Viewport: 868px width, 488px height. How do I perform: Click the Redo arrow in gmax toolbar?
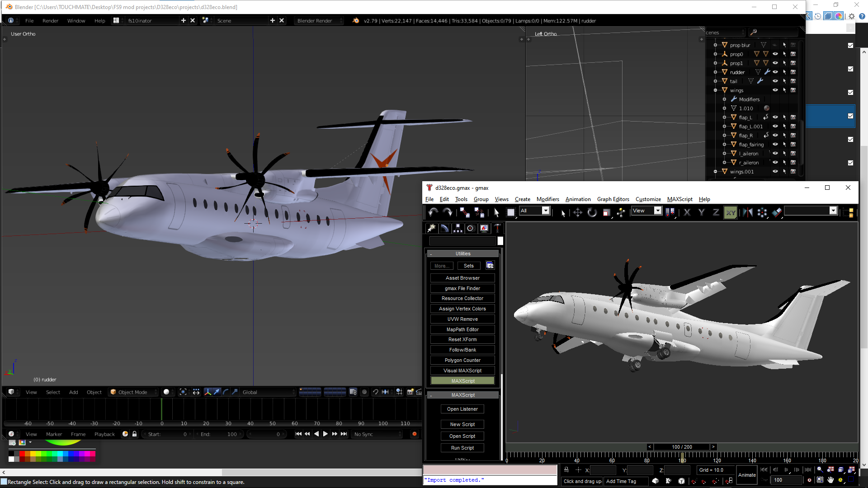[448, 212]
